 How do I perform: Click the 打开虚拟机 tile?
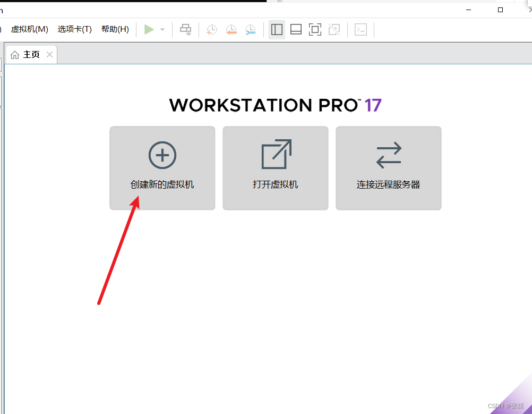(x=276, y=168)
